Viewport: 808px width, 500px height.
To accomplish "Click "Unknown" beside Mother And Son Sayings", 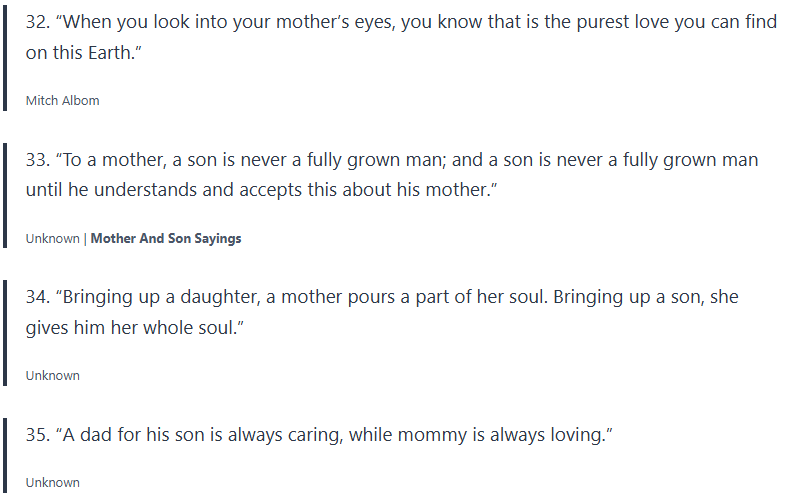I will tap(53, 239).
